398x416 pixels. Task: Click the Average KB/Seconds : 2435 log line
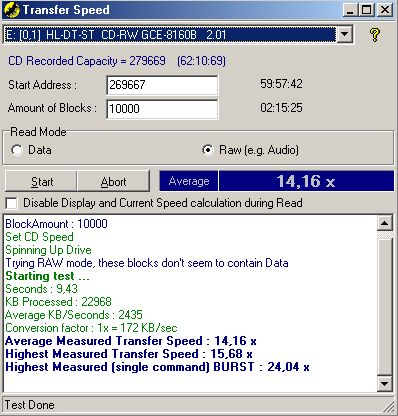pyautogui.click(x=74, y=315)
